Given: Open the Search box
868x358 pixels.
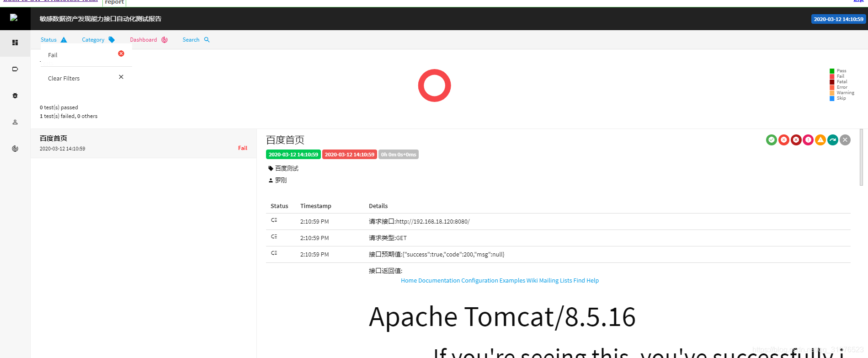Looking at the screenshot, I should tap(196, 40).
